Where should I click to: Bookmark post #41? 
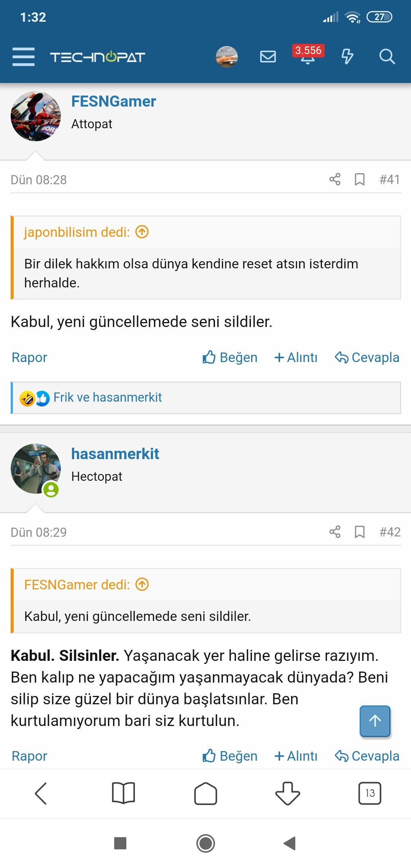click(360, 179)
